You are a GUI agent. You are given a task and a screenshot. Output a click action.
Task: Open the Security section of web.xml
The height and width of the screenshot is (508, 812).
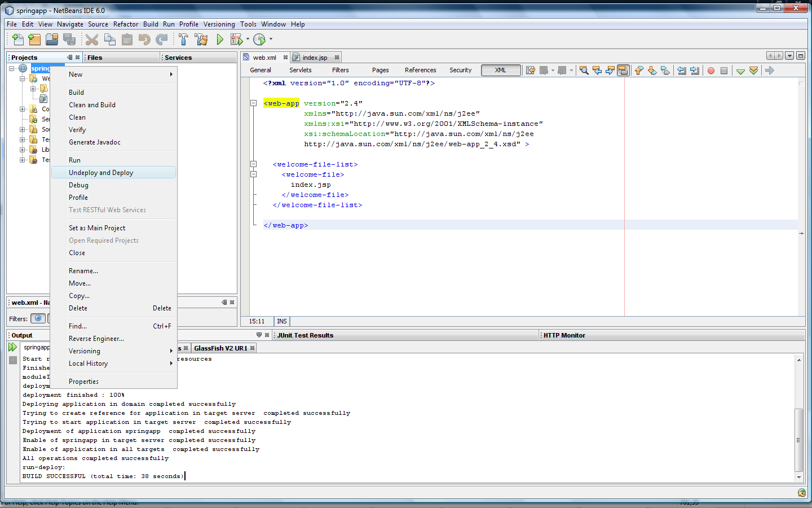(x=460, y=70)
